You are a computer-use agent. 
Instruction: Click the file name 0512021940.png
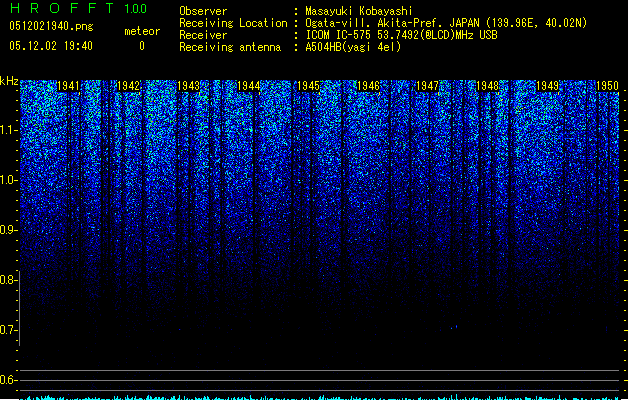pos(51,27)
